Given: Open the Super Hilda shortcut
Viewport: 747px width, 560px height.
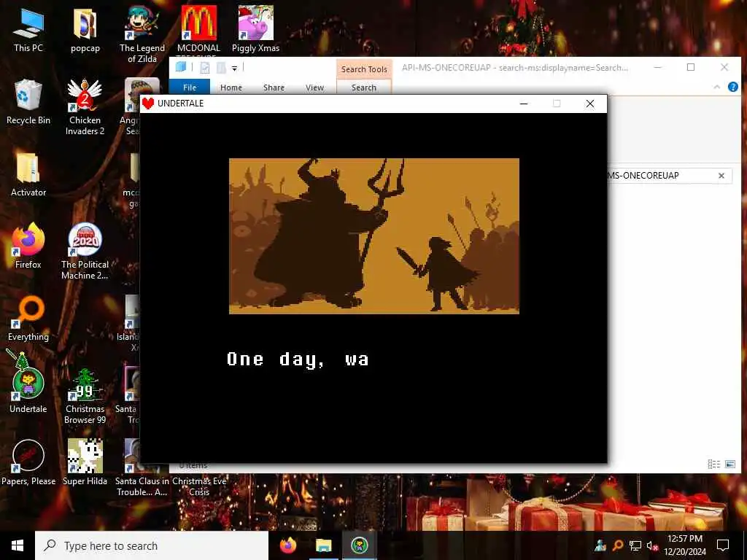Looking at the screenshot, I should (85, 463).
